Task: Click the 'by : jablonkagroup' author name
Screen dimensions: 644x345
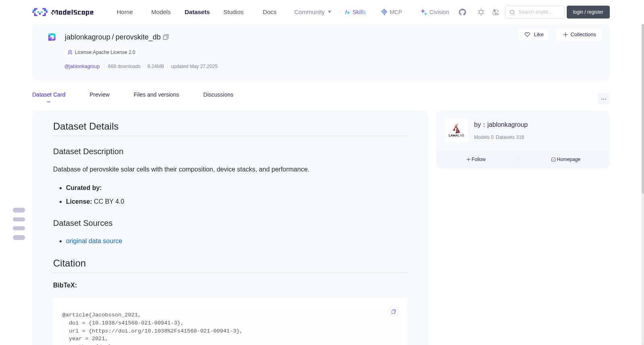Action: click(501, 125)
